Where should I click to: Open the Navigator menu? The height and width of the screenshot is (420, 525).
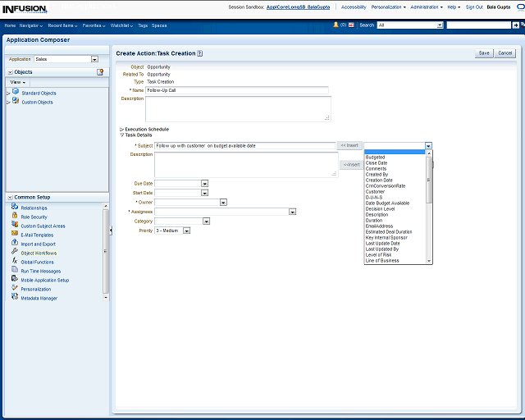31,25
